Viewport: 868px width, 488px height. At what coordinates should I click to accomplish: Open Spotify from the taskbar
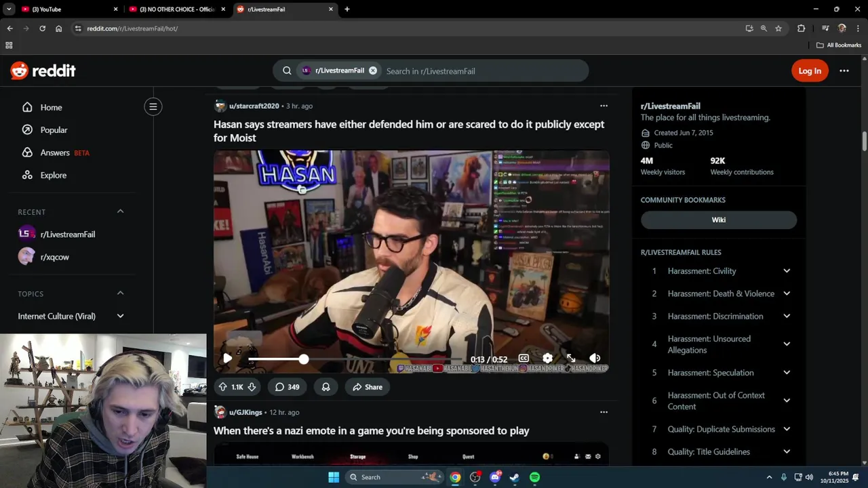[534, 477]
